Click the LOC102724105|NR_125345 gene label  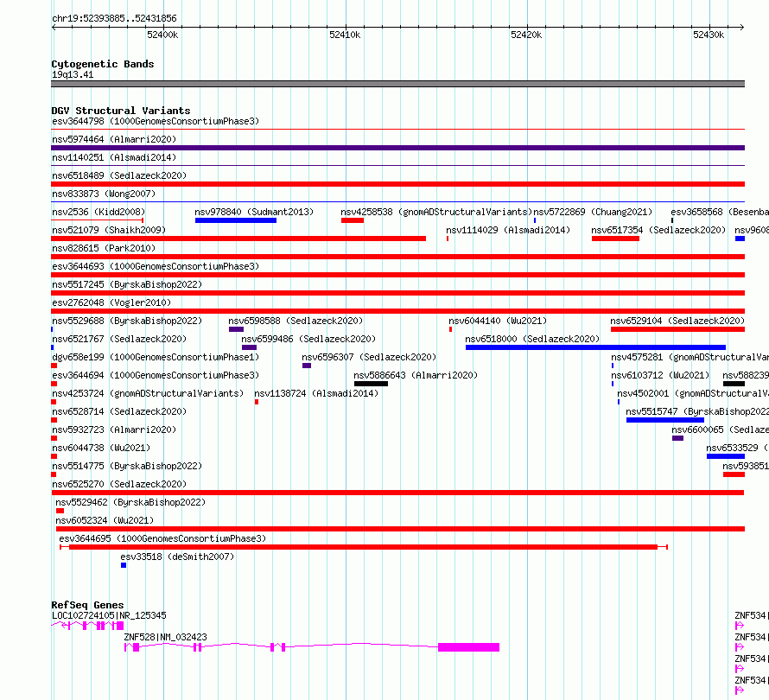109,615
